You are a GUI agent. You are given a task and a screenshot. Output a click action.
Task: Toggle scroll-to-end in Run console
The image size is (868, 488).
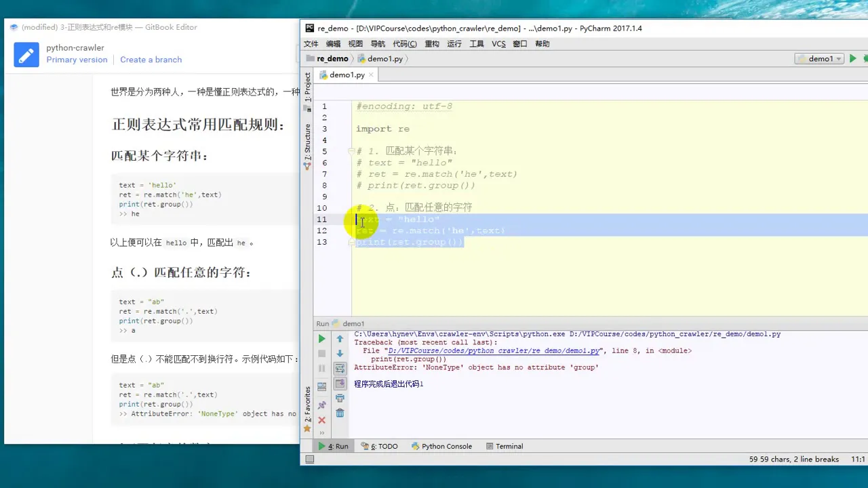click(x=340, y=384)
